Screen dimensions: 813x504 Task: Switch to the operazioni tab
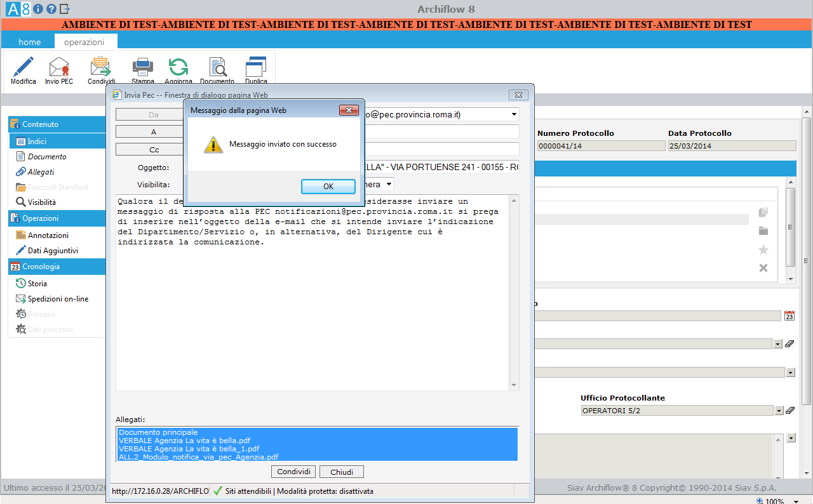pyautogui.click(x=84, y=42)
